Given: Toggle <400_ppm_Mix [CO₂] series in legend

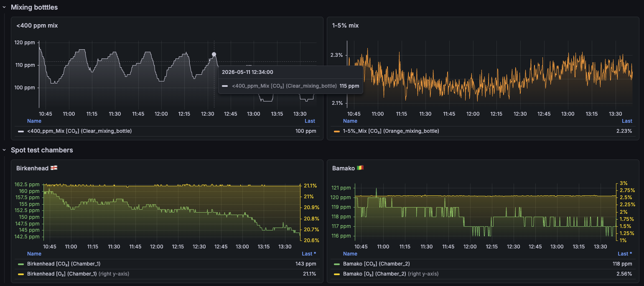Looking at the screenshot, I should (x=79, y=131).
